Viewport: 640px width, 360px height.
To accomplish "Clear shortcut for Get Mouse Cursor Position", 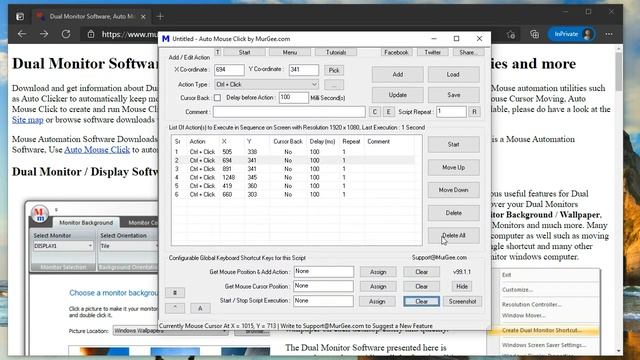I will pyautogui.click(x=422, y=287).
